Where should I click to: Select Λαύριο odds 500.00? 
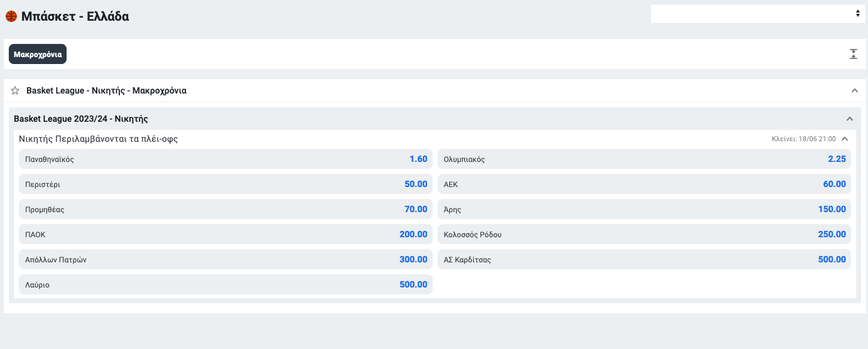point(226,284)
